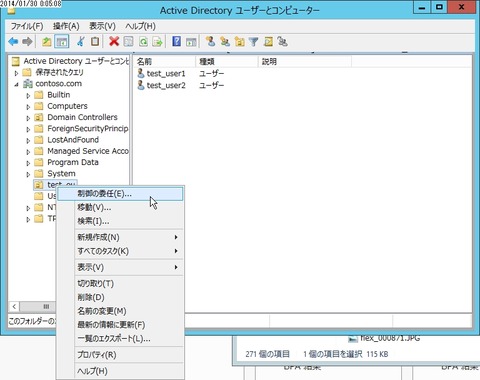Click tree pane scrollbar left arrow

(x=14, y=306)
